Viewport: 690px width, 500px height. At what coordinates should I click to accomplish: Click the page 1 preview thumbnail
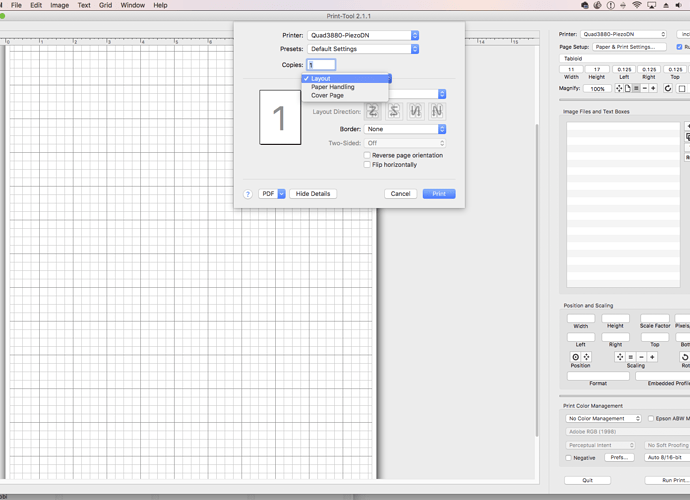pos(280,118)
